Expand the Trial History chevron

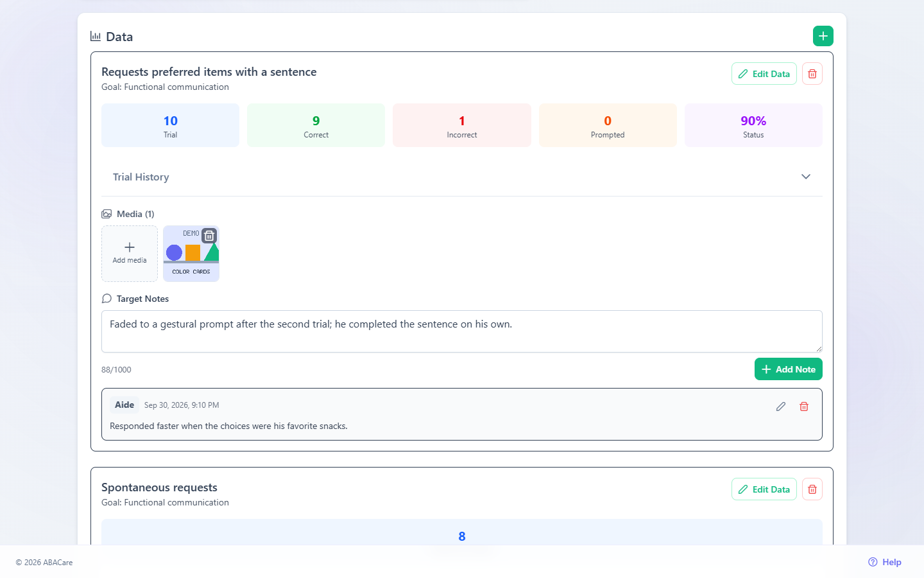pos(806,177)
